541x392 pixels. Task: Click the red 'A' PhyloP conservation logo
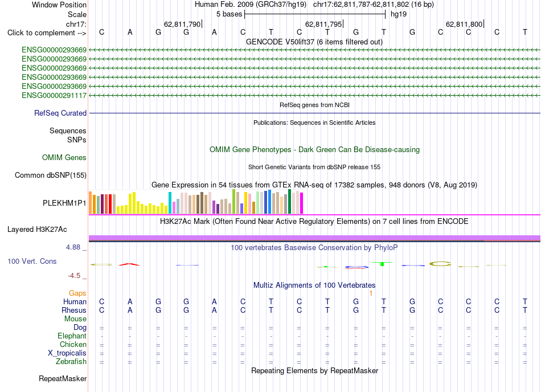129,264
